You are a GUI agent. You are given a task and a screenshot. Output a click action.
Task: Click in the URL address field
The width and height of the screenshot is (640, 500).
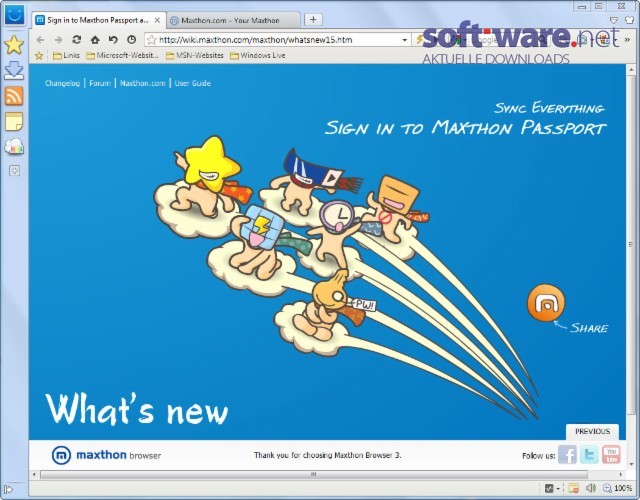279,40
